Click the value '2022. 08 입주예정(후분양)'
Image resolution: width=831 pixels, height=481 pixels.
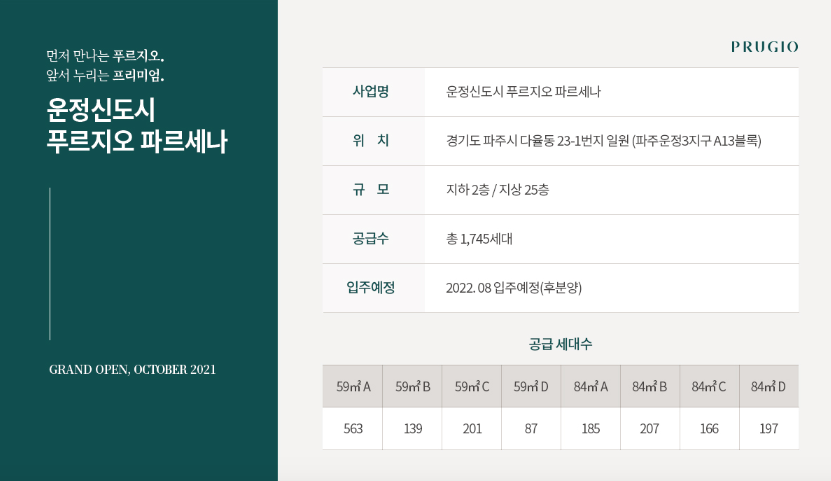(514, 288)
